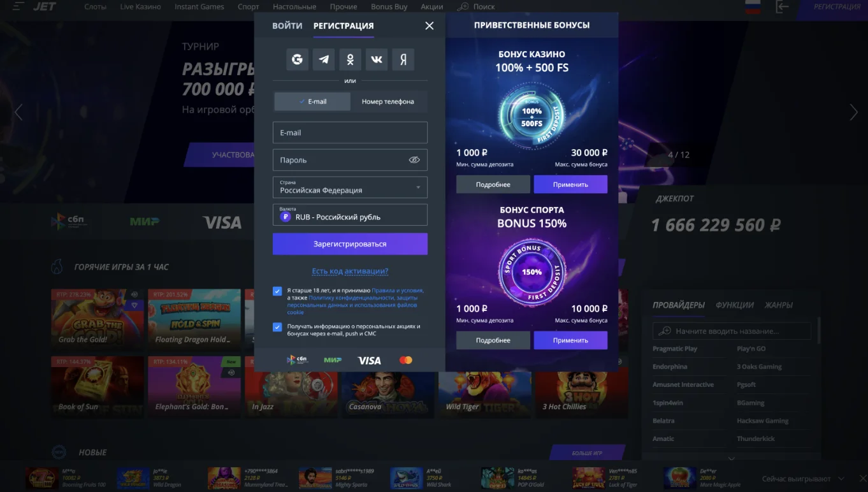Select the Telegram registration icon

coord(323,59)
